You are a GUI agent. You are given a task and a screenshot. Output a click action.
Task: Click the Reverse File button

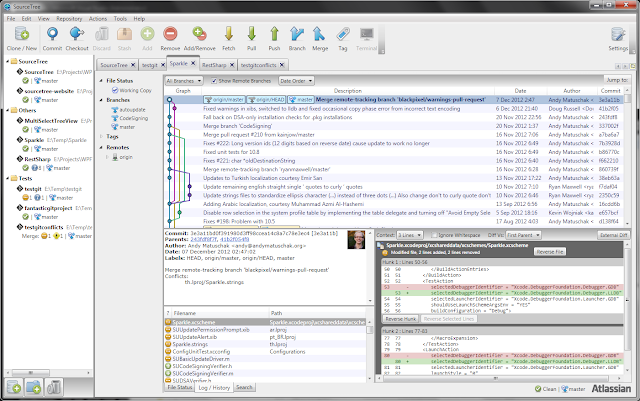pos(550,252)
